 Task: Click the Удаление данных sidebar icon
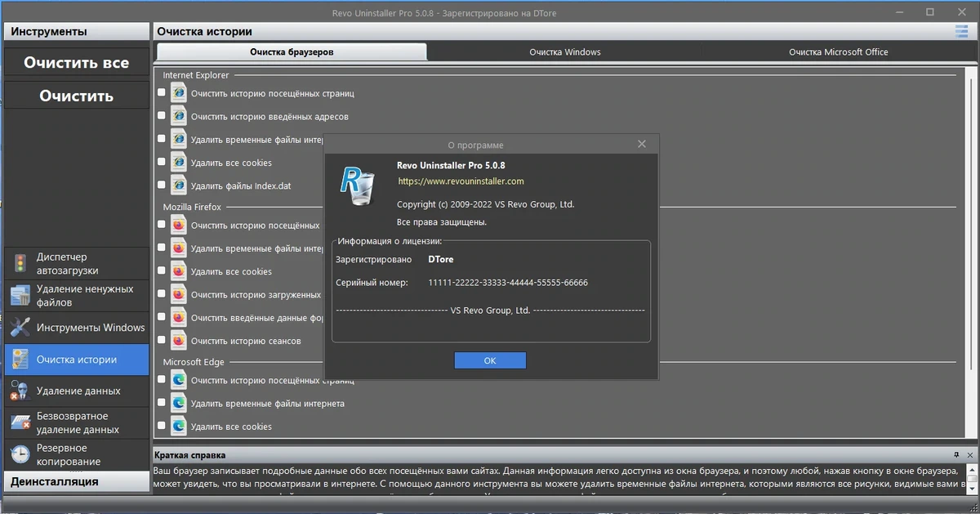(20, 391)
